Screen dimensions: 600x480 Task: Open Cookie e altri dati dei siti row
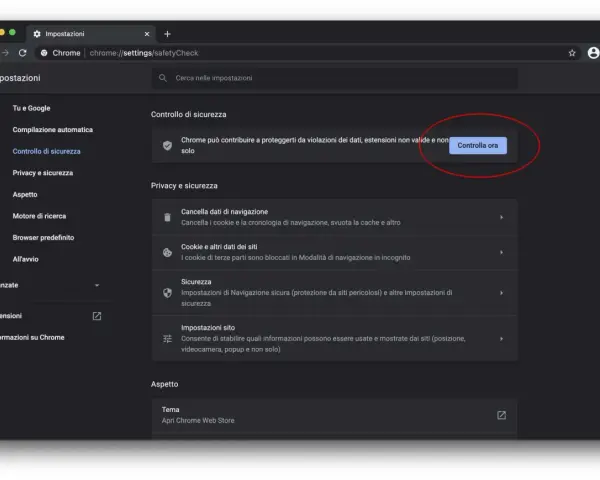[x=335, y=252]
